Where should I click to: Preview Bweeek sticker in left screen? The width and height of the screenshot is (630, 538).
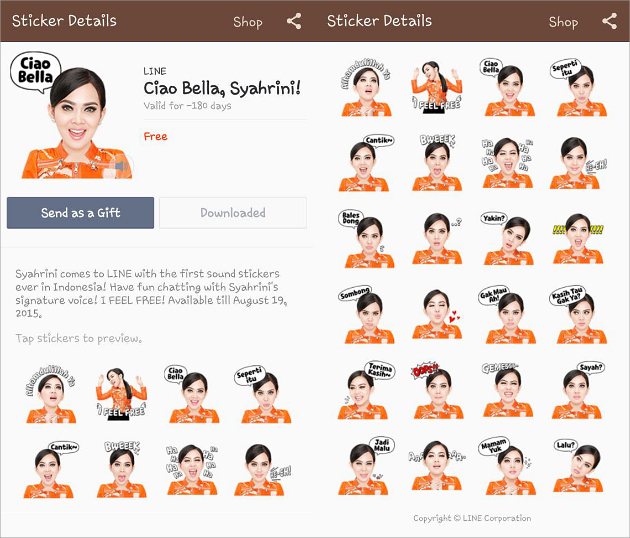(122, 470)
